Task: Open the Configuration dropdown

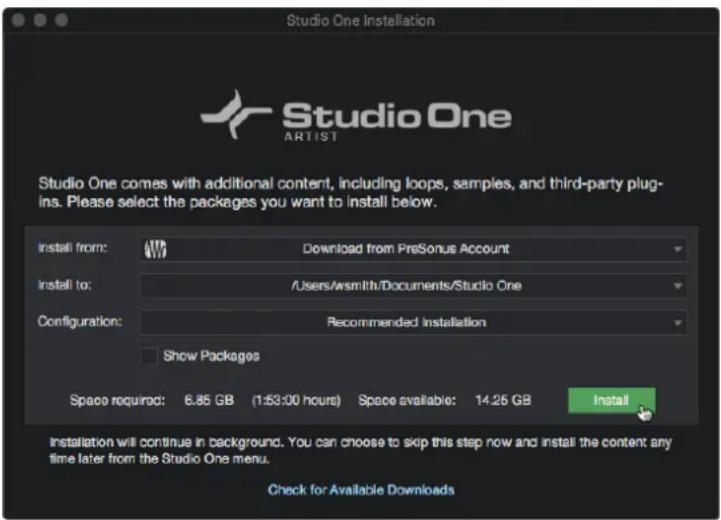Action: pos(413,322)
